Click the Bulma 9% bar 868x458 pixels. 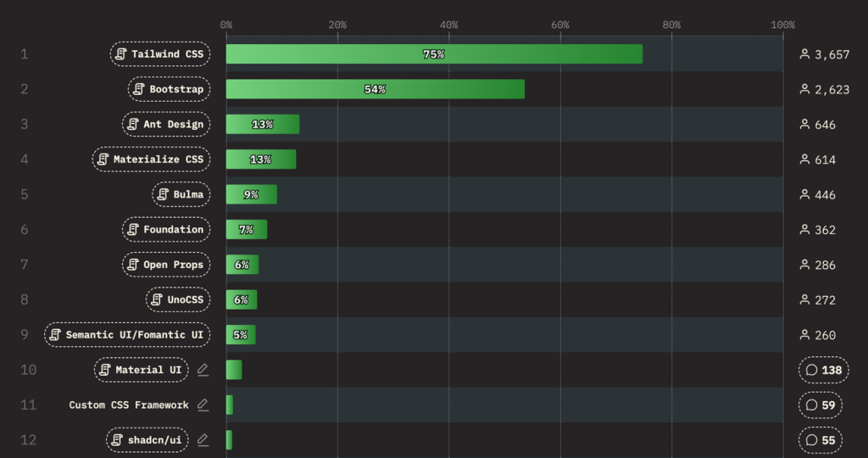pyautogui.click(x=251, y=194)
